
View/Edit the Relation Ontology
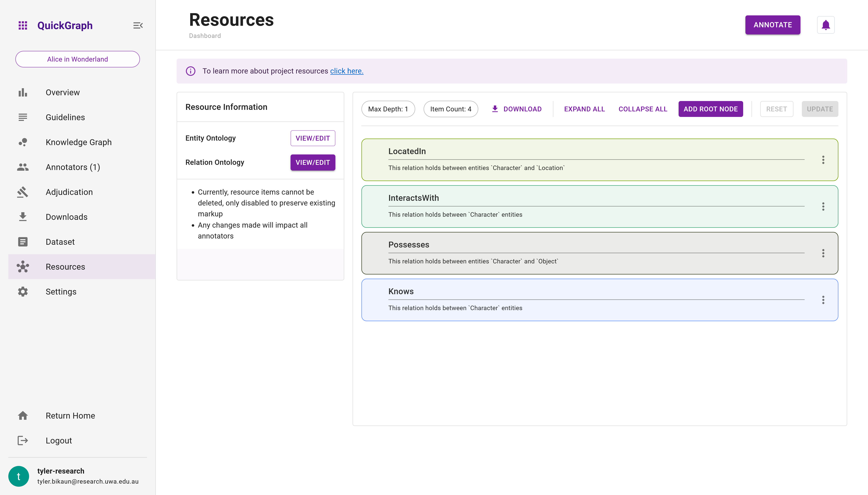312,162
